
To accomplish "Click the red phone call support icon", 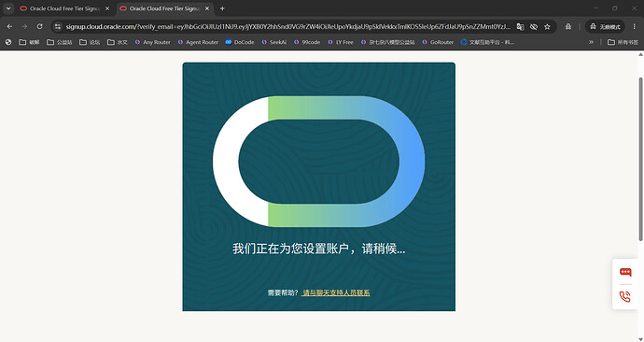I will (625, 296).
